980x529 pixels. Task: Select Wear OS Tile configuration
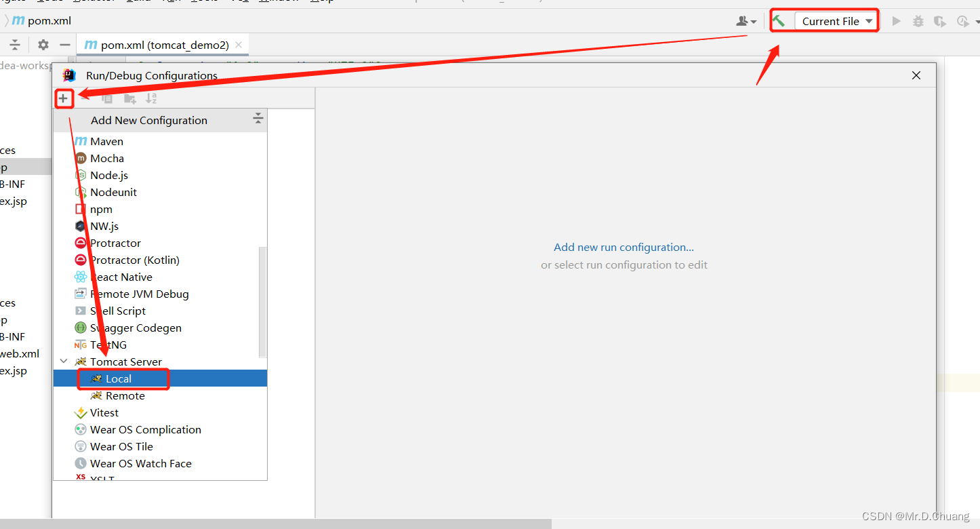click(x=160, y=446)
